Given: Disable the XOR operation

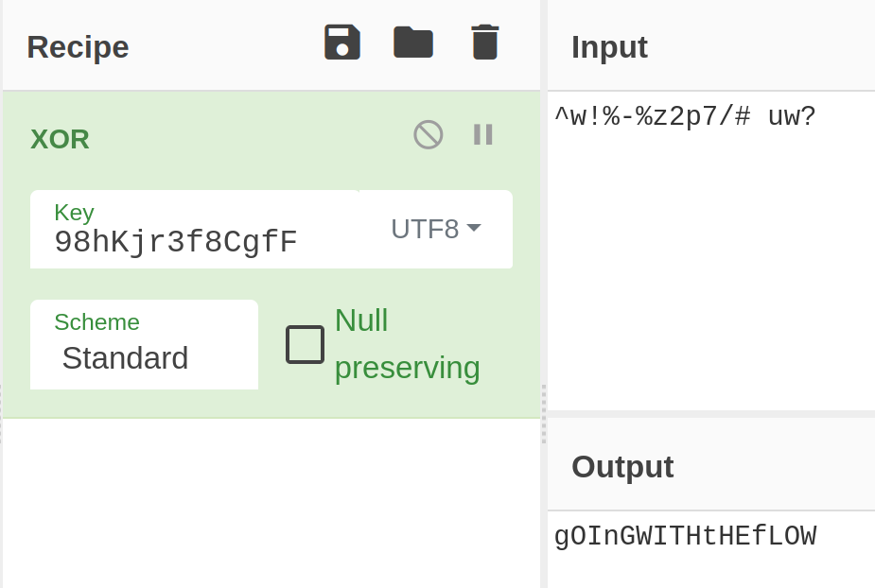Looking at the screenshot, I should (x=429, y=134).
